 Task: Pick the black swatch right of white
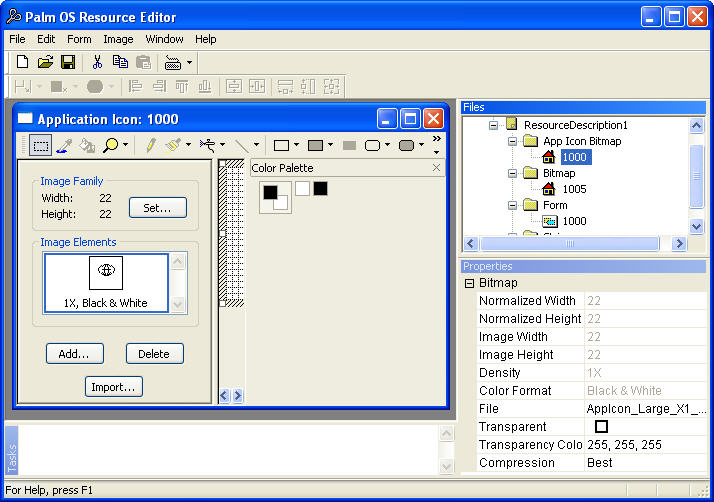320,188
